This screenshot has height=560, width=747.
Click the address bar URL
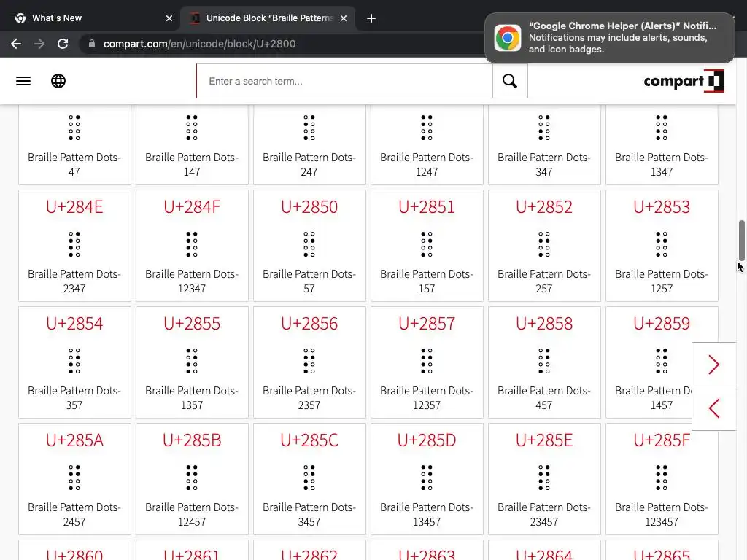199,44
